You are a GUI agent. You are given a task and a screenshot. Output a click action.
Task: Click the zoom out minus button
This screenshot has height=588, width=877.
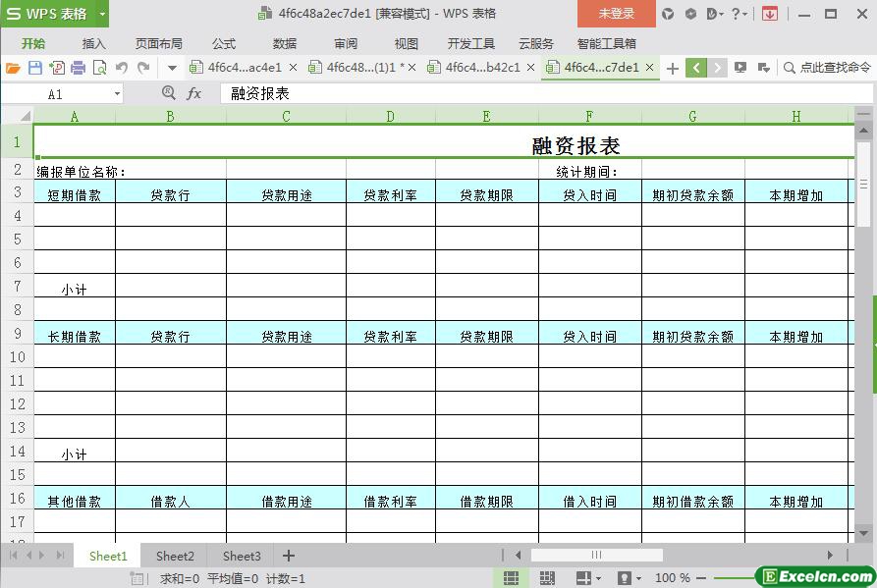(x=701, y=578)
